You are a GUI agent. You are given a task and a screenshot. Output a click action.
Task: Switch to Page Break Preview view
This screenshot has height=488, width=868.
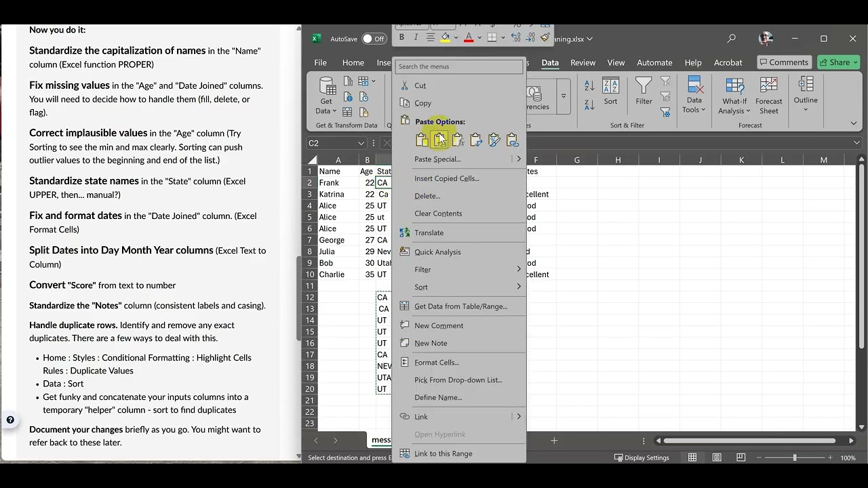(741, 457)
